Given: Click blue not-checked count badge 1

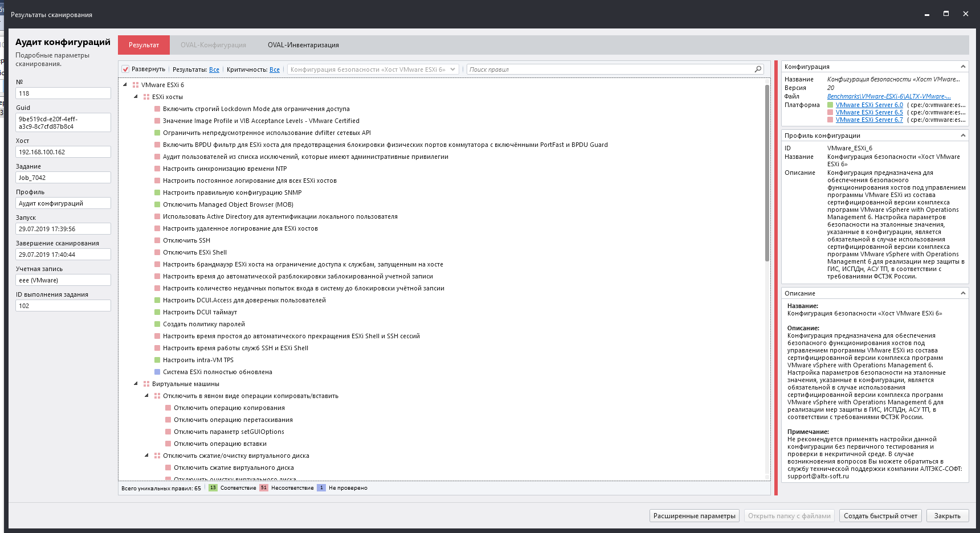Looking at the screenshot, I should click(321, 488).
